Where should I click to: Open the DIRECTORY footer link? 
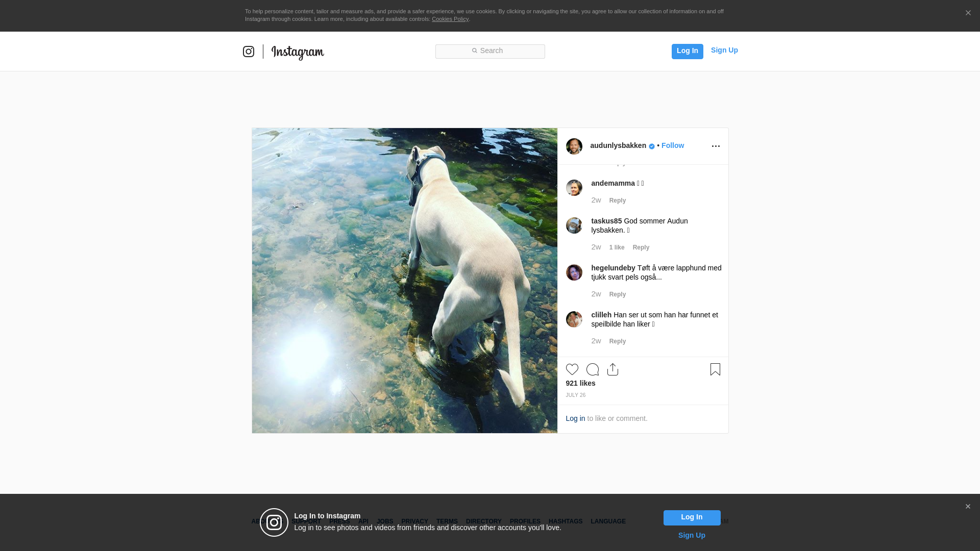click(x=483, y=521)
